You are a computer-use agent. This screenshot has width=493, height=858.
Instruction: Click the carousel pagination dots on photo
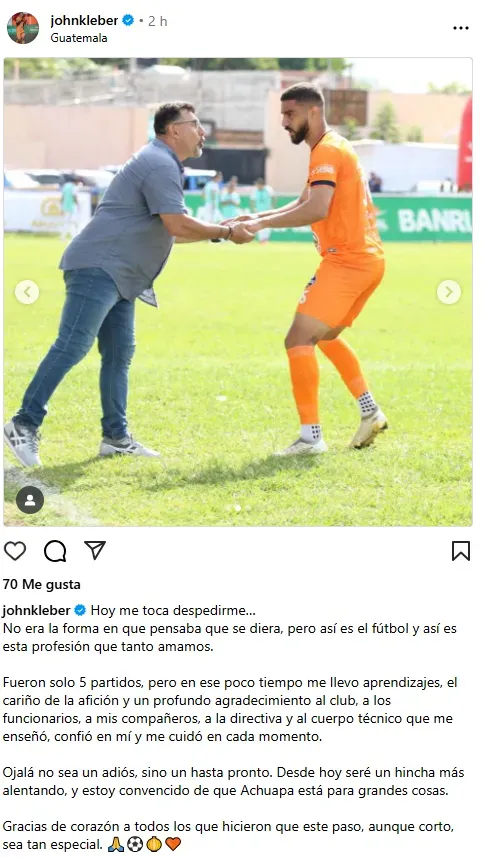pos(237,508)
